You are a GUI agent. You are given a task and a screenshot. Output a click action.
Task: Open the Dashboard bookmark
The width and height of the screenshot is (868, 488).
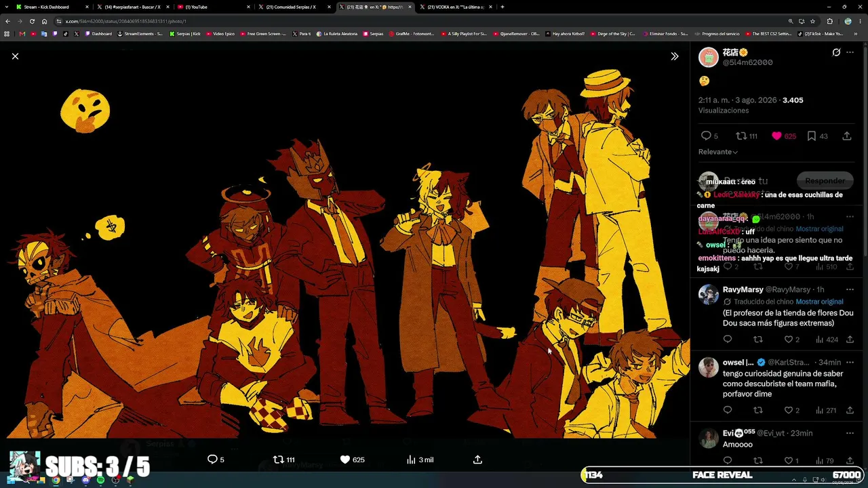(x=98, y=33)
